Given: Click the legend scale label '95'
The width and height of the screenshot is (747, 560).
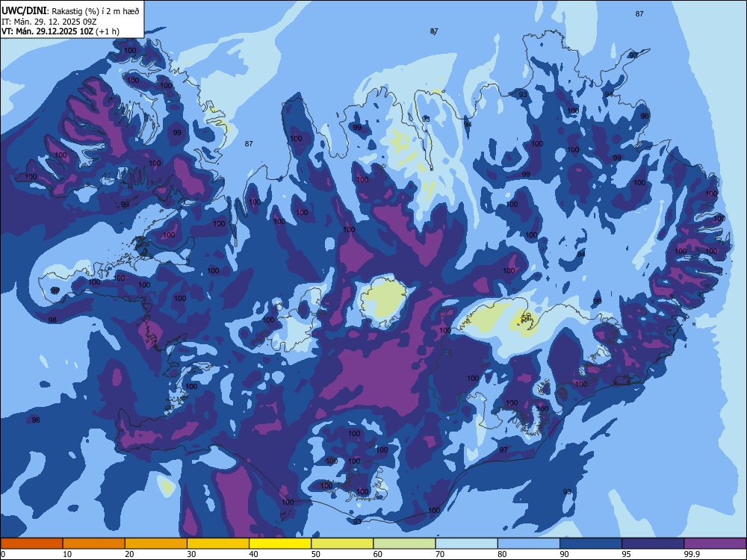Looking at the screenshot, I should pyautogui.click(x=627, y=554).
